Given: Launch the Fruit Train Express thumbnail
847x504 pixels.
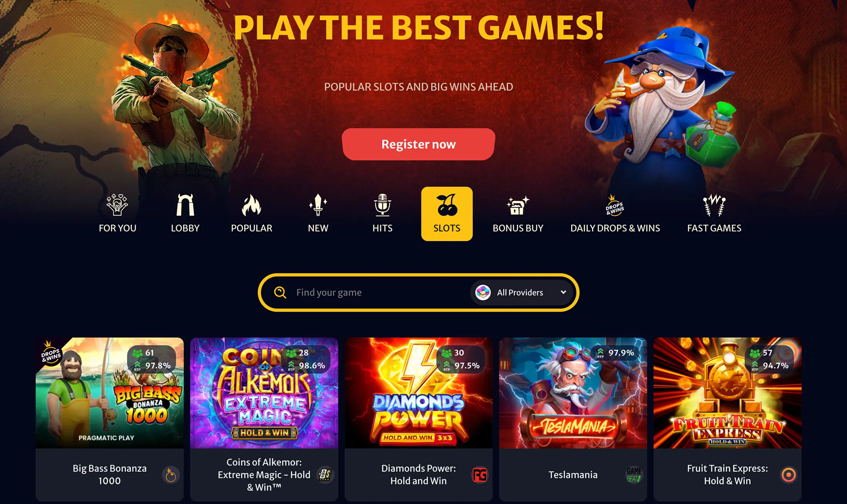Looking at the screenshot, I should [x=727, y=393].
